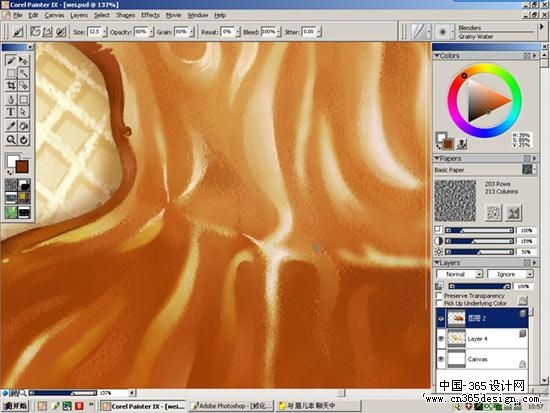Viewport: 550px width, 413px height.
Task: Hide Layer 4 with eye icon
Action: 441,339
